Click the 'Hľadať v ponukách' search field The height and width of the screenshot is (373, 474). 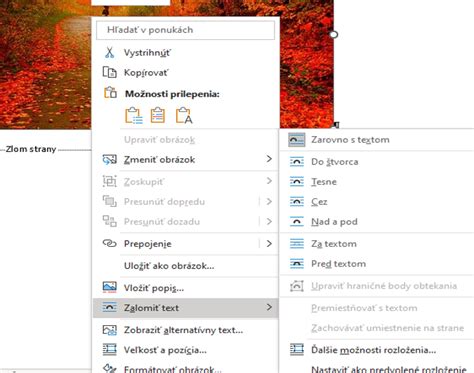click(185, 30)
